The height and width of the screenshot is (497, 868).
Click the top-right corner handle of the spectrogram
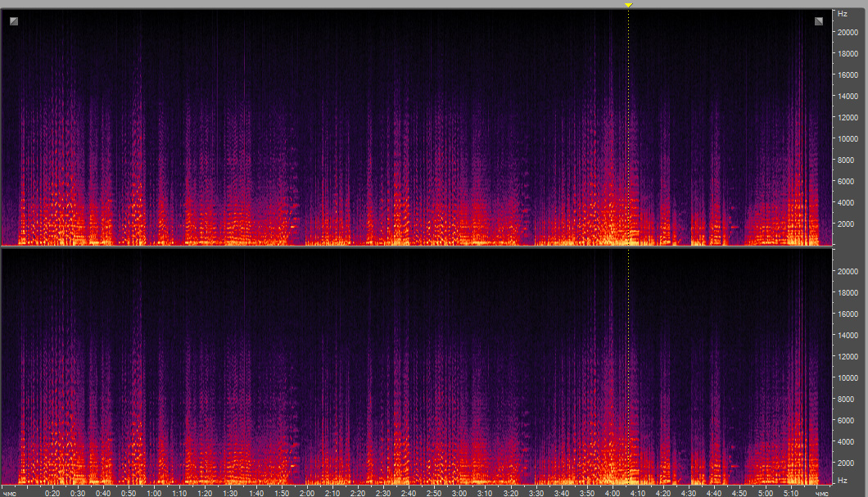point(818,21)
